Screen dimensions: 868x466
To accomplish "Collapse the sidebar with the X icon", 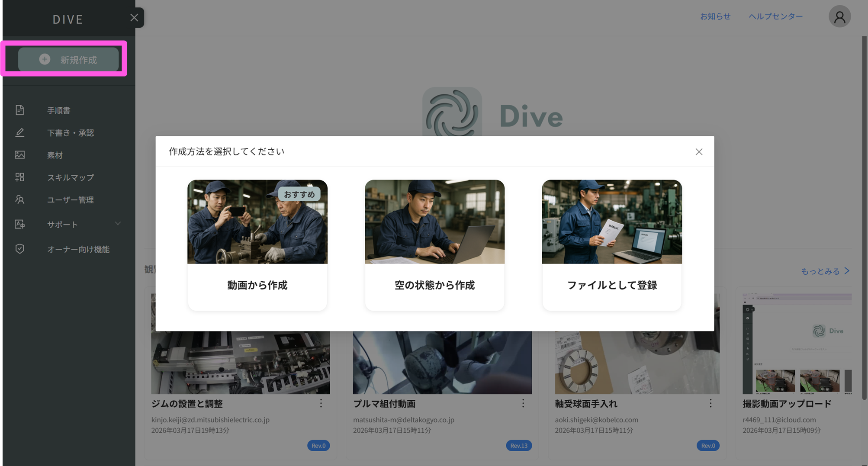I will [x=134, y=18].
